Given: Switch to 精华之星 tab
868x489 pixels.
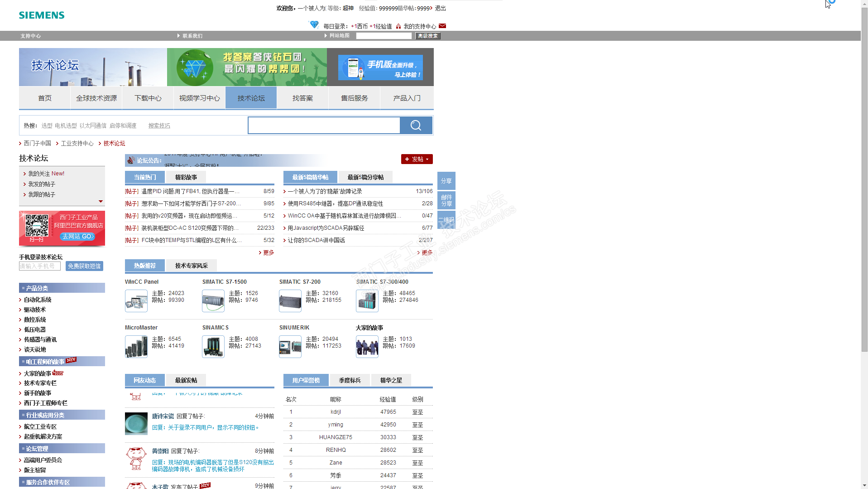Looking at the screenshot, I should (x=391, y=380).
